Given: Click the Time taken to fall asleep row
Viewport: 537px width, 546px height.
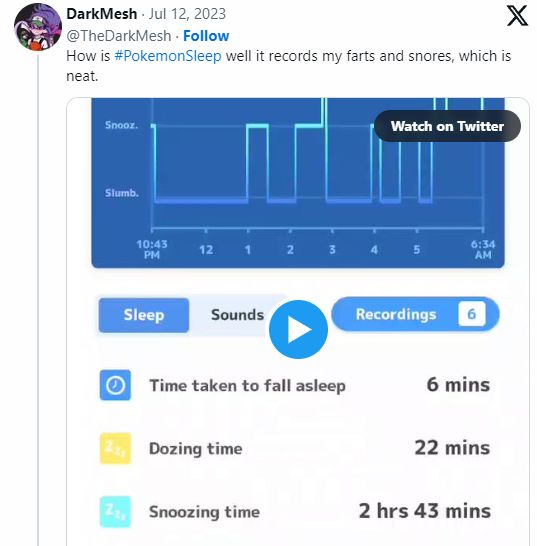Looking at the screenshot, I should (x=295, y=385).
